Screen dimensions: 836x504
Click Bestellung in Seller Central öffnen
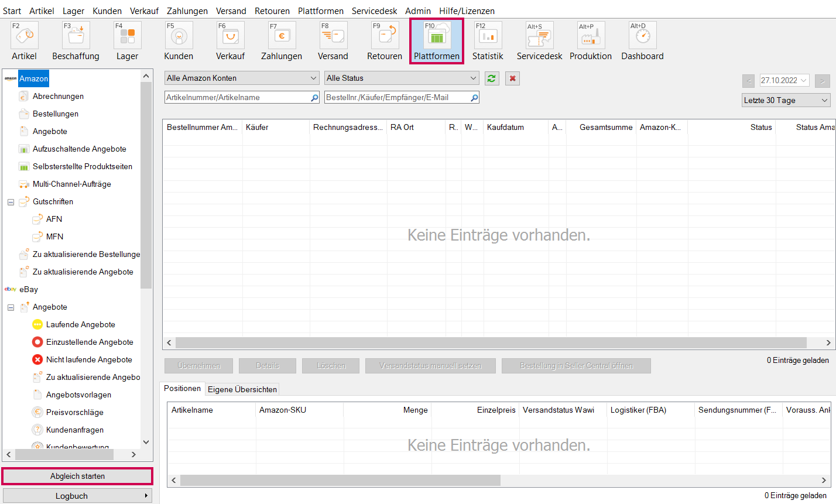[576, 366]
